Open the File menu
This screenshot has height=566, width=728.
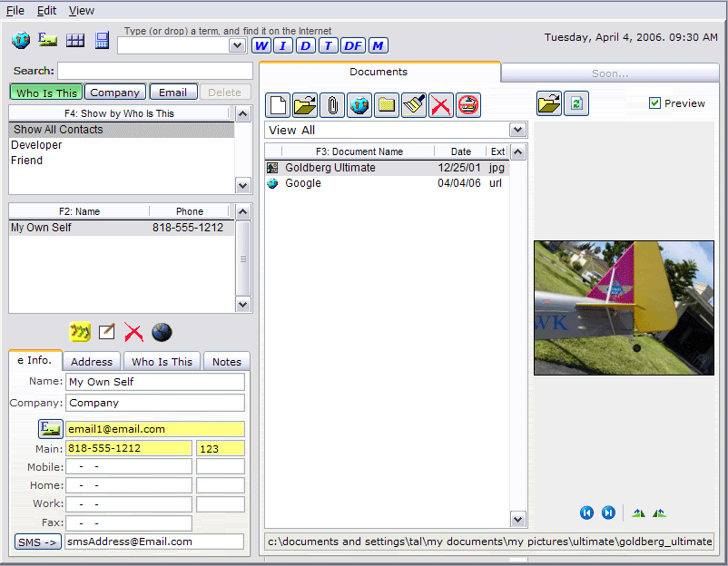(x=15, y=10)
